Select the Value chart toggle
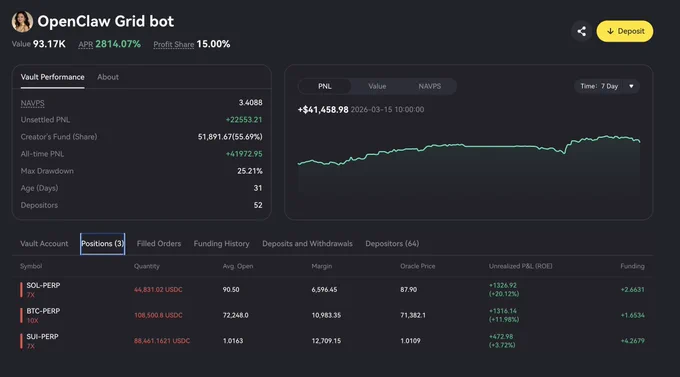680x377 pixels. click(377, 86)
